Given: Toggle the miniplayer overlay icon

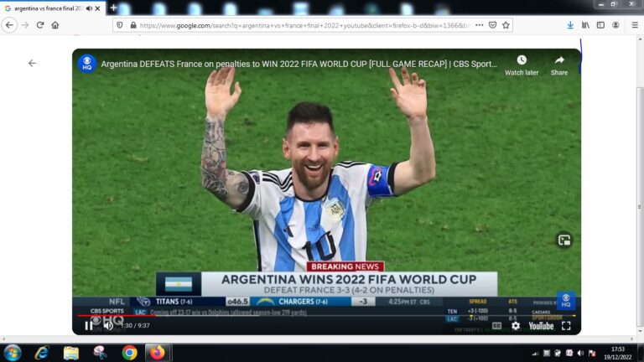Looking at the screenshot, I should (563, 240).
